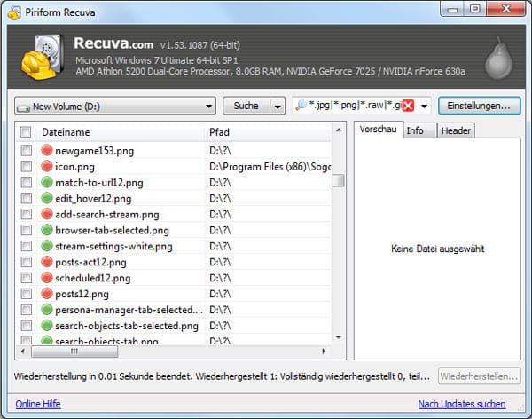
Task: Switch to the Header tab
Action: tap(455, 130)
